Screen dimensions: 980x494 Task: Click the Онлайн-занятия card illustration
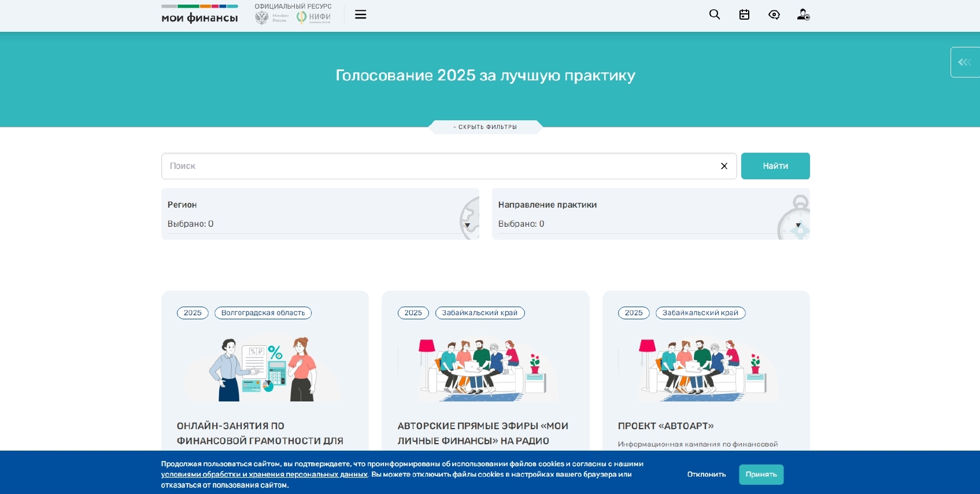263,369
